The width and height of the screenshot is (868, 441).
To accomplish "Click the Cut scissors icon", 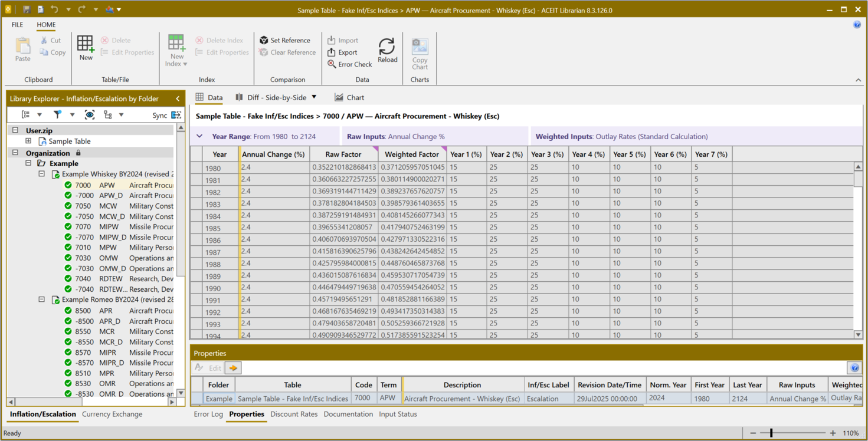I will pyautogui.click(x=45, y=40).
